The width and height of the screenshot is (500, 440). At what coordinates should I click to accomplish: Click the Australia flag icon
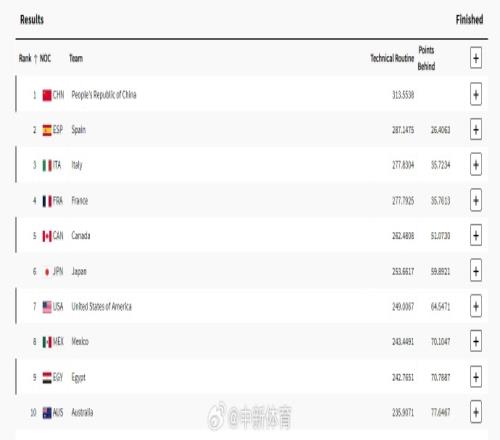coord(47,413)
